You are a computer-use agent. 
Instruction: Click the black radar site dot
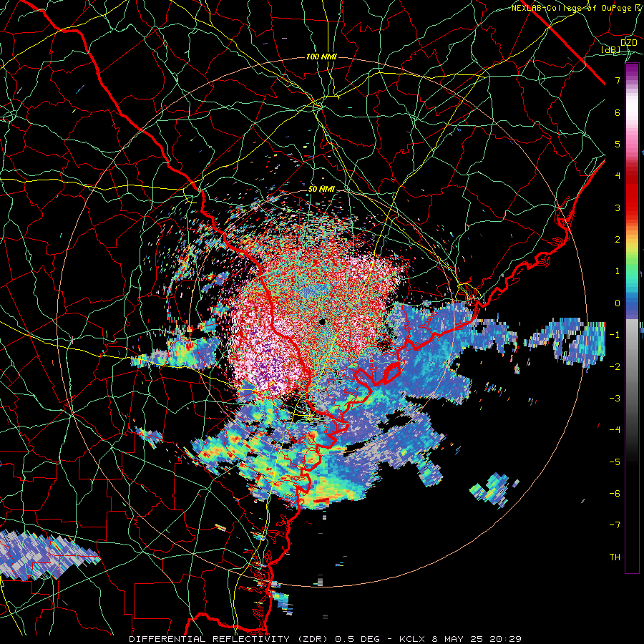pyautogui.click(x=322, y=321)
